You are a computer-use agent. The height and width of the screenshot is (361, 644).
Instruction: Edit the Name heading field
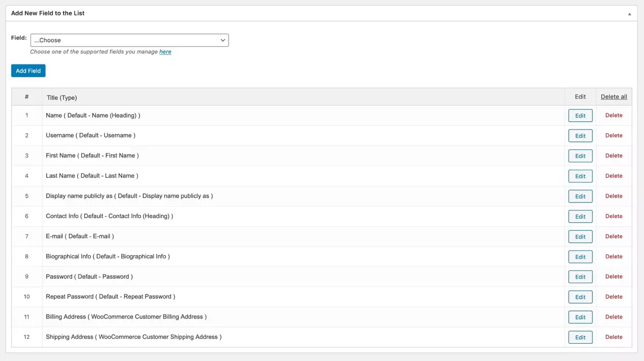(x=581, y=115)
